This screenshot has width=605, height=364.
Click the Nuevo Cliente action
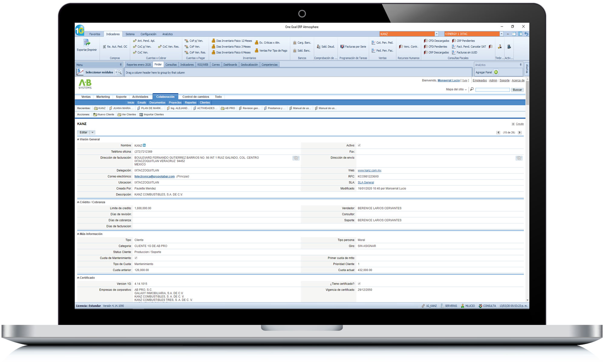[x=104, y=114]
